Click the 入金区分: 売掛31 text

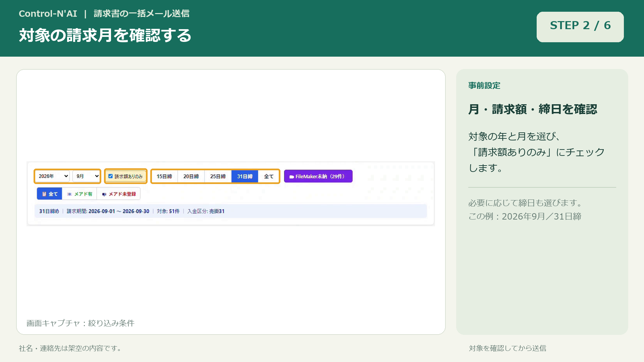click(x=206, y=212)
